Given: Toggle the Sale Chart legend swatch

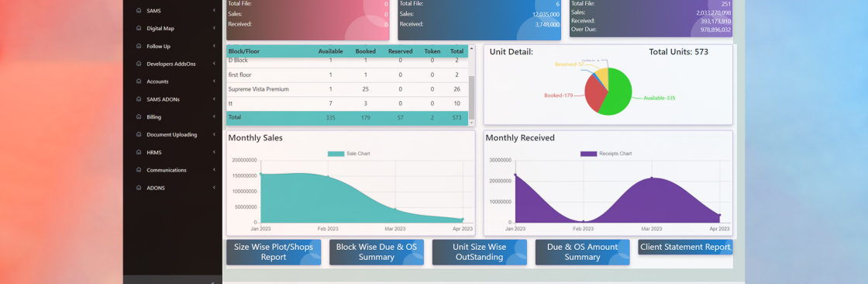Looking at the screenshot, I should 336,154.
